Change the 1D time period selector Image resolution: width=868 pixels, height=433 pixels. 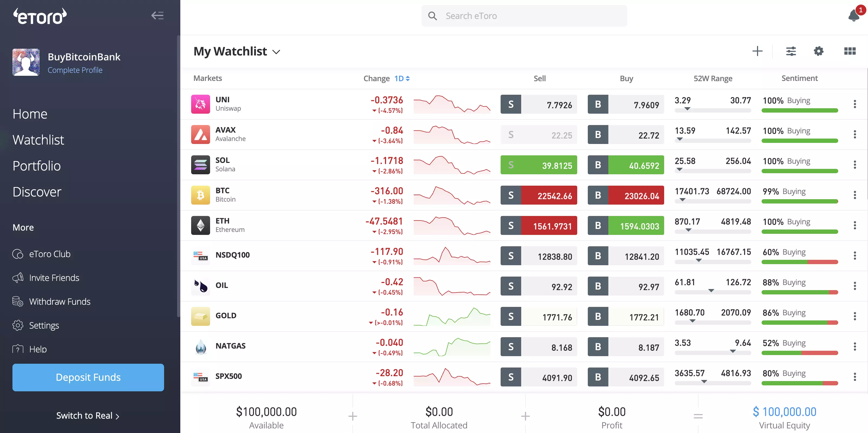[402, 78]
